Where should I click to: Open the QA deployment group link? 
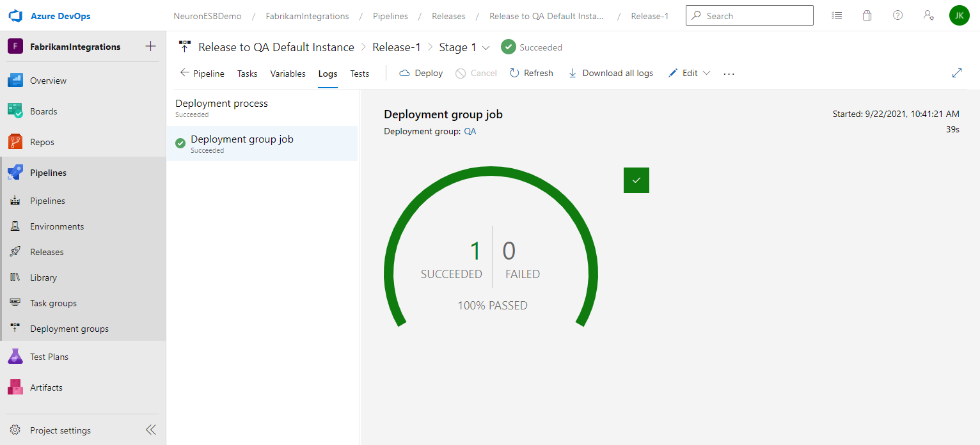click(470, 131)
